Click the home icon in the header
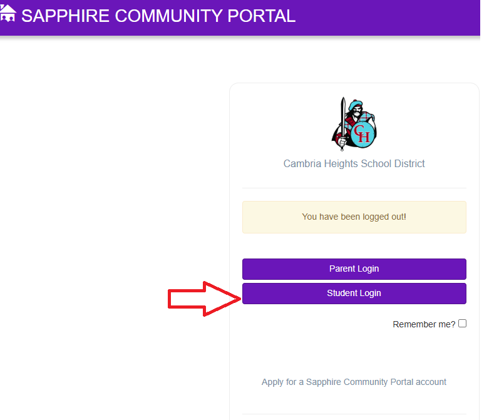 [x=8, y=14]
